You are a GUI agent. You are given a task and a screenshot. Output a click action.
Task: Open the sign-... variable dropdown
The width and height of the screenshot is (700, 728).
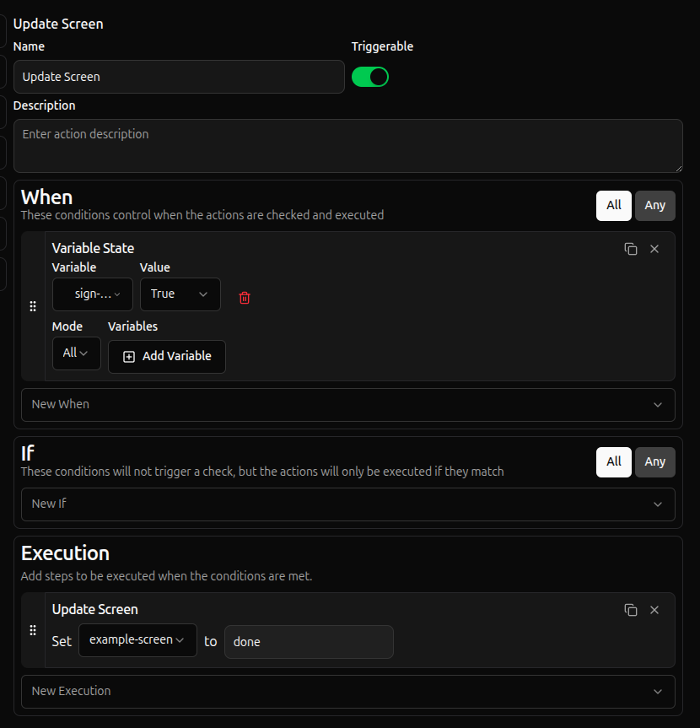93,294
